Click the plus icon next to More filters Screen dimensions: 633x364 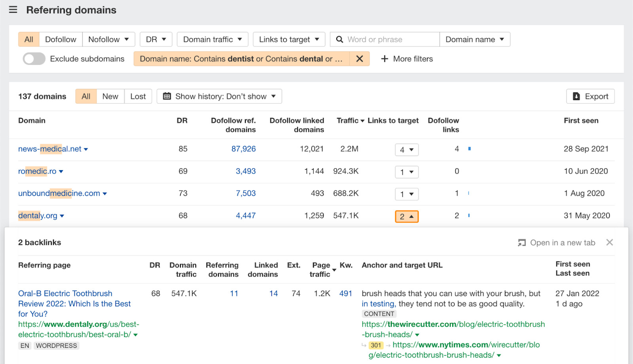click(385, 59)
